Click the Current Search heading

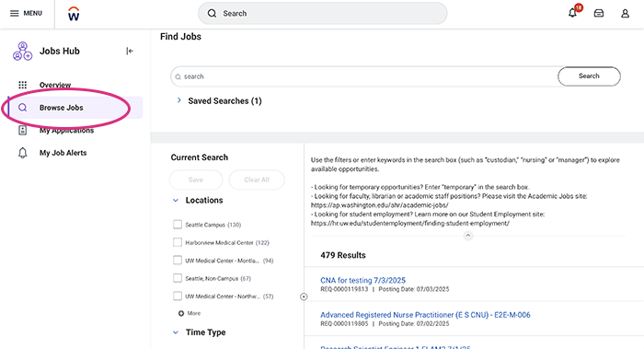(200, 157)
